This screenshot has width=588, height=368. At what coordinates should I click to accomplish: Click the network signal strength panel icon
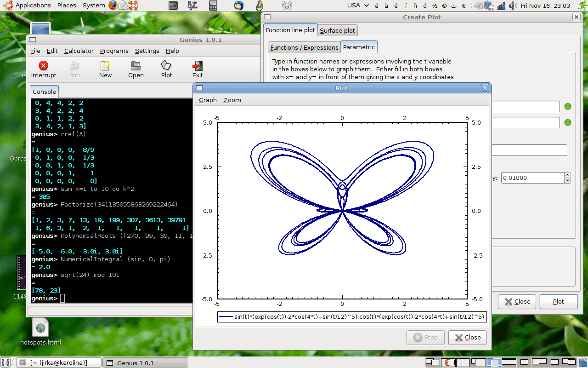(x=501, y=6)
